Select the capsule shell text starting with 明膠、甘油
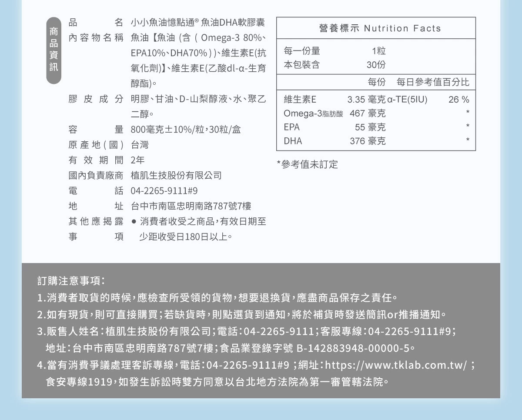The height and width of the screenshot is (420, 522). [x=198, y=107]
